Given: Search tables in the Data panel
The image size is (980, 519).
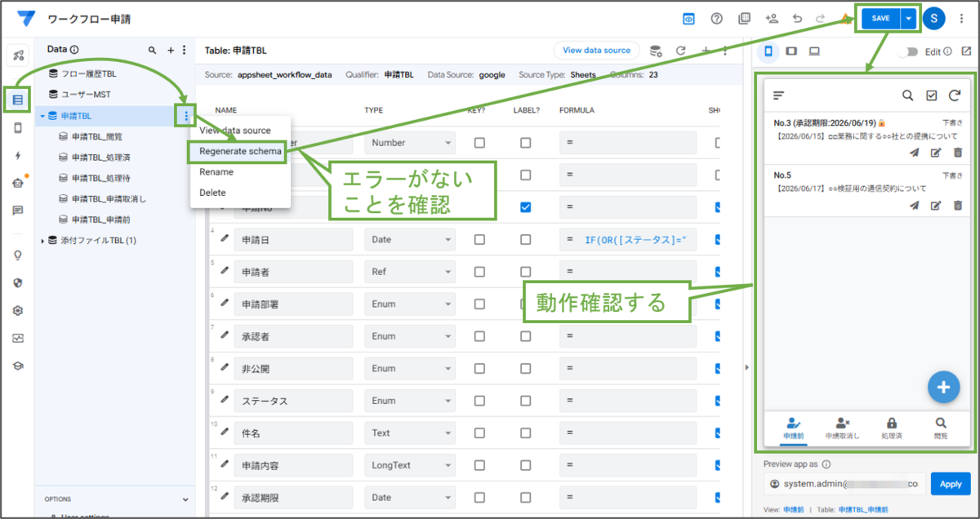Looking at the screenshot, I should tap(152, 50).
